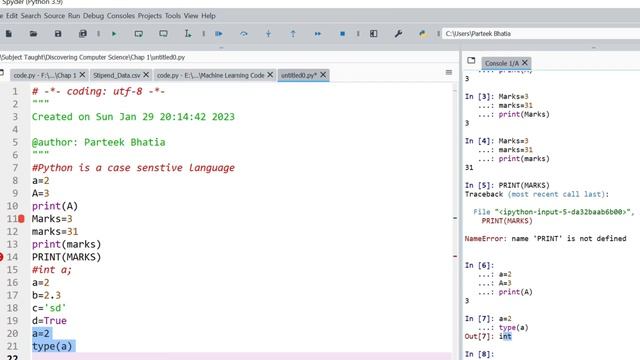The width and height of the screenshot is (640, 360).
Task: Run file with green play button
Action: (114, 34)
